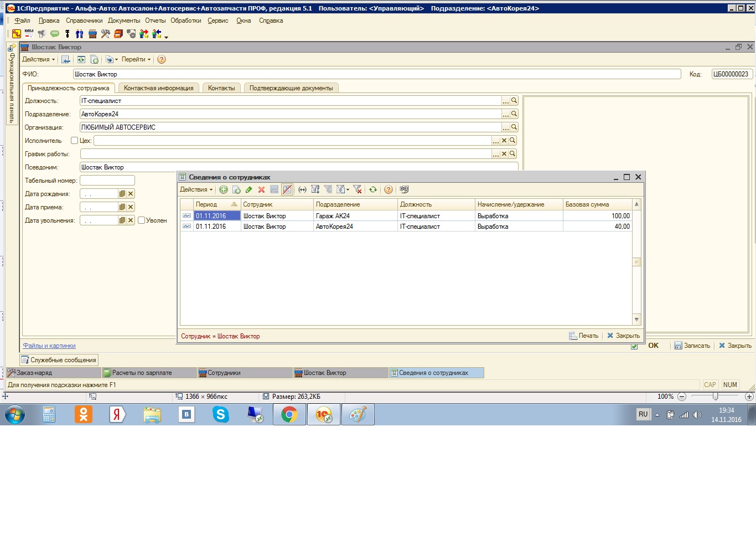Click the green pencil edit record icon

[x=248, y=189]
